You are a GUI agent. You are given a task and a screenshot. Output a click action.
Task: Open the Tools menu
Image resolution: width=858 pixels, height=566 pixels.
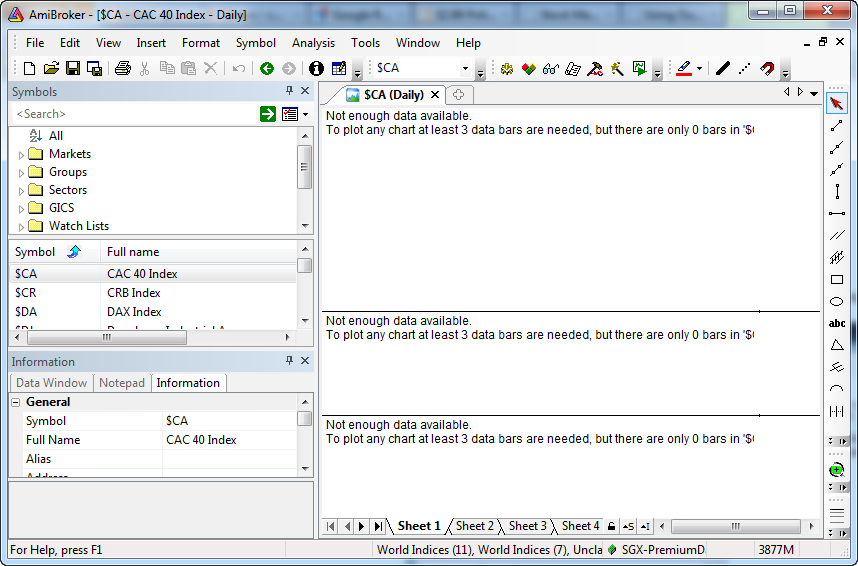(366, 43)
